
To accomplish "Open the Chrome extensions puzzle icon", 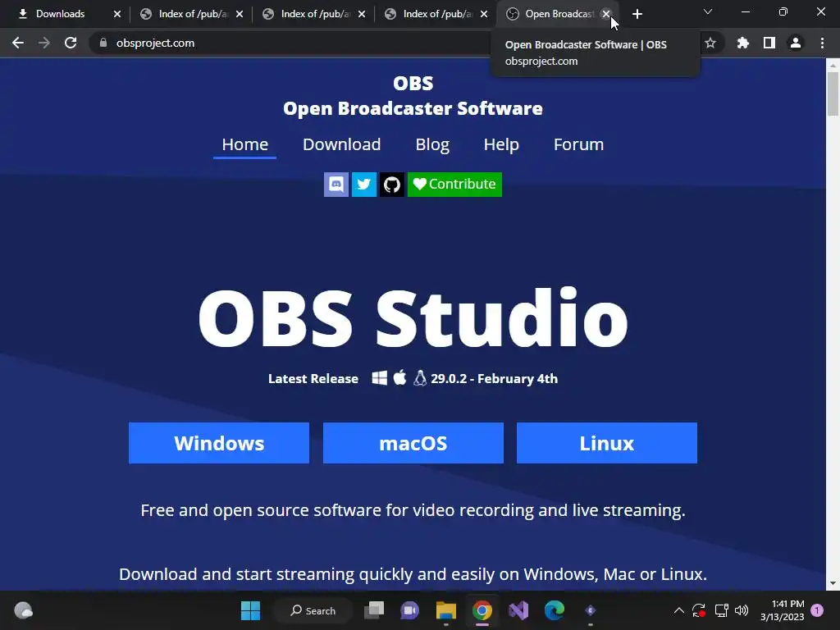I will pos(742,43).
